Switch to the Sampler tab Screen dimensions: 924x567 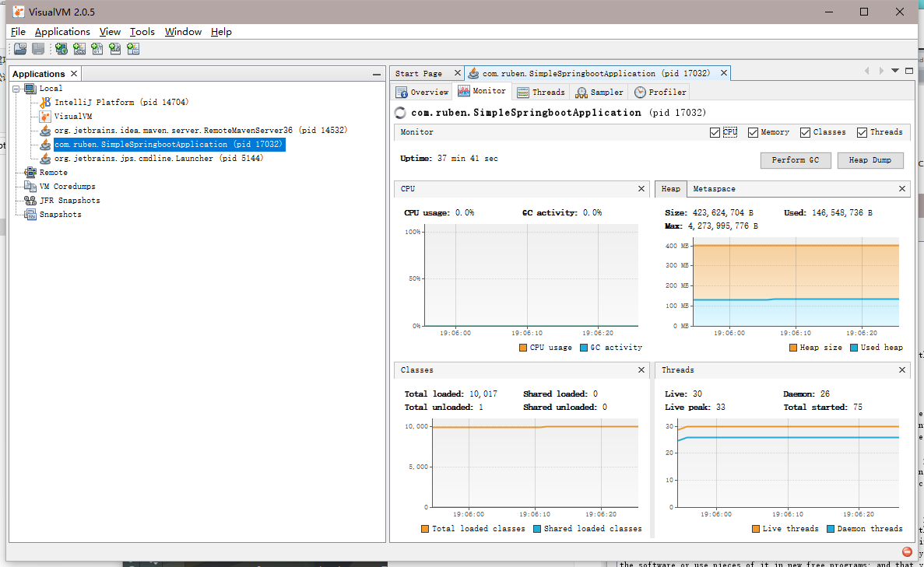pyautogui.click(x=599, y=92)
